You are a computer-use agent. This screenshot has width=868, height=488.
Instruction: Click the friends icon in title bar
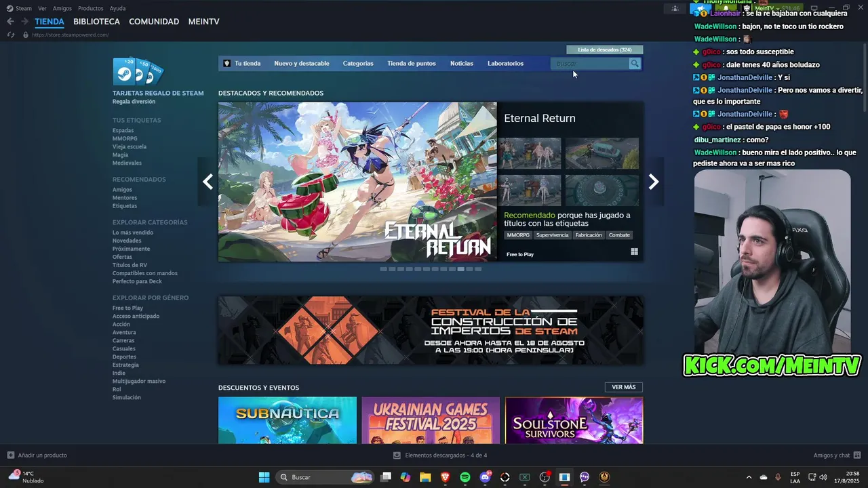pos(675,8)
